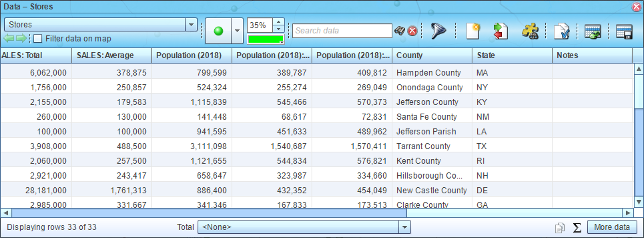Click the Displaying rows 33 of 33 status

click(x=52, y=227)
